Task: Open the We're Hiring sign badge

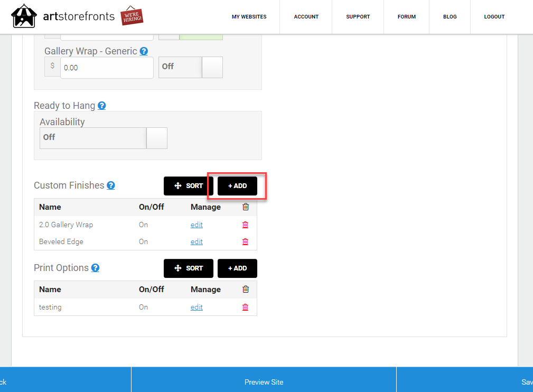Action: (x=132, y=16)
